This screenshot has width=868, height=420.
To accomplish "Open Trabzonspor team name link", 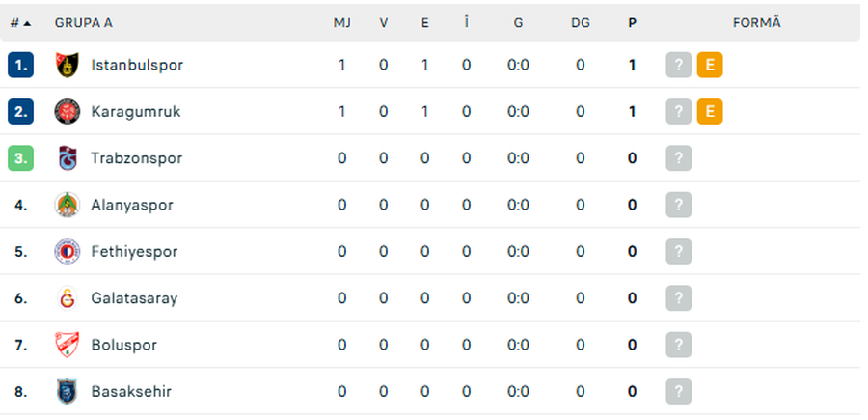I will pos(136,158).
